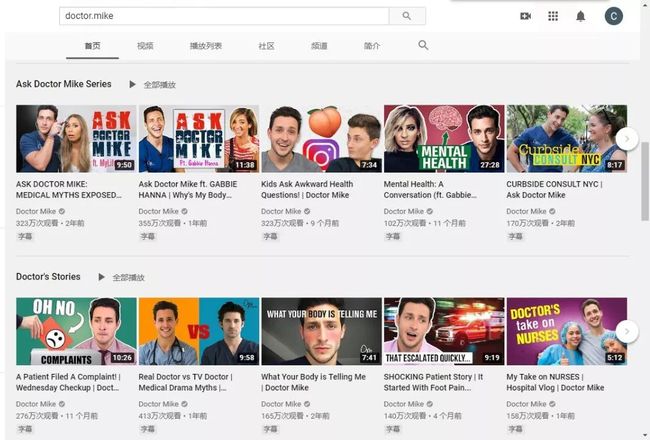The width and height of the screenshot is (650, 440).
Task: Open the Oh No Complaints video thumbnail
Action: tap(76, 331)
